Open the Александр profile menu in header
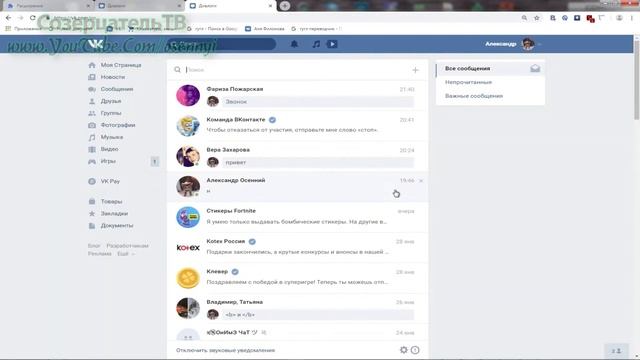 513,44
